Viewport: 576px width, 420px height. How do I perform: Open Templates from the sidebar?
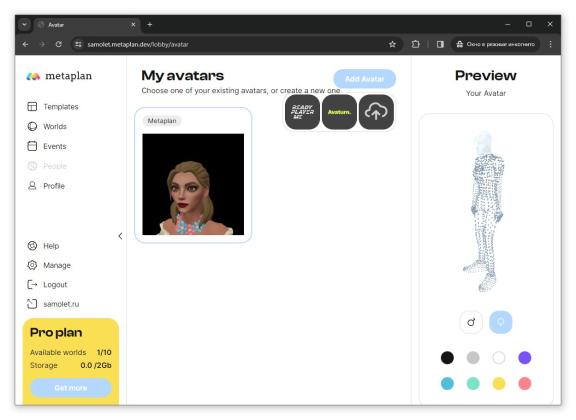pyautogui.click(x=53, y=107)
